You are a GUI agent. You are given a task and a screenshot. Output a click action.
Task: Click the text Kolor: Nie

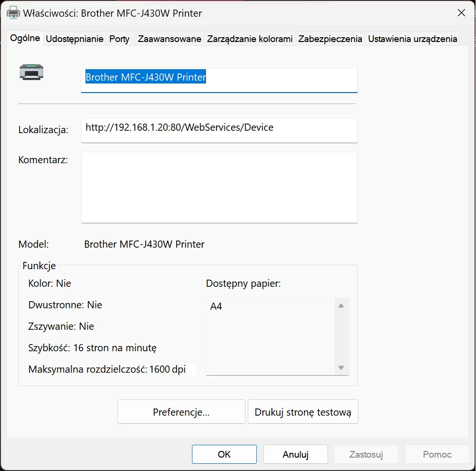[50, 283]
